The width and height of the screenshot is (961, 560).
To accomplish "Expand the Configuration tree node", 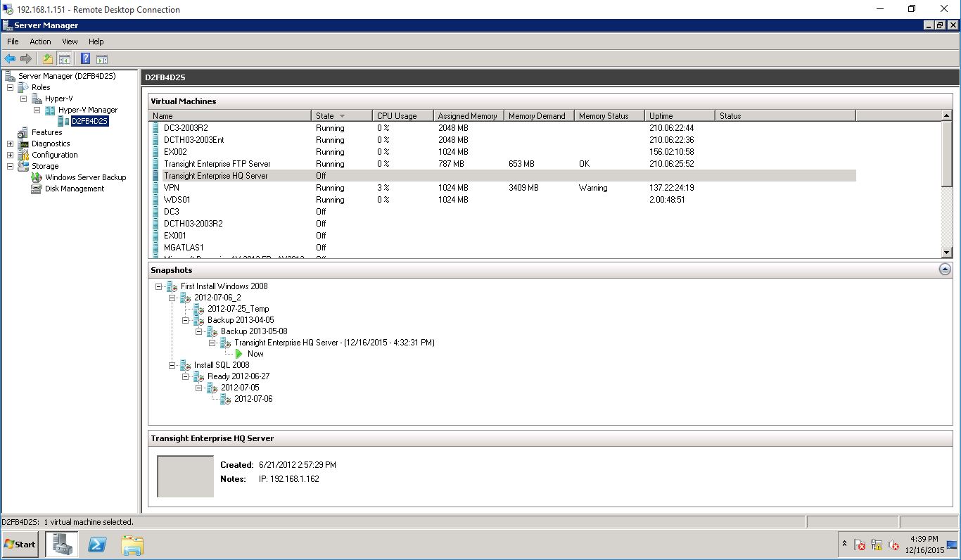I will click(11, 155).
